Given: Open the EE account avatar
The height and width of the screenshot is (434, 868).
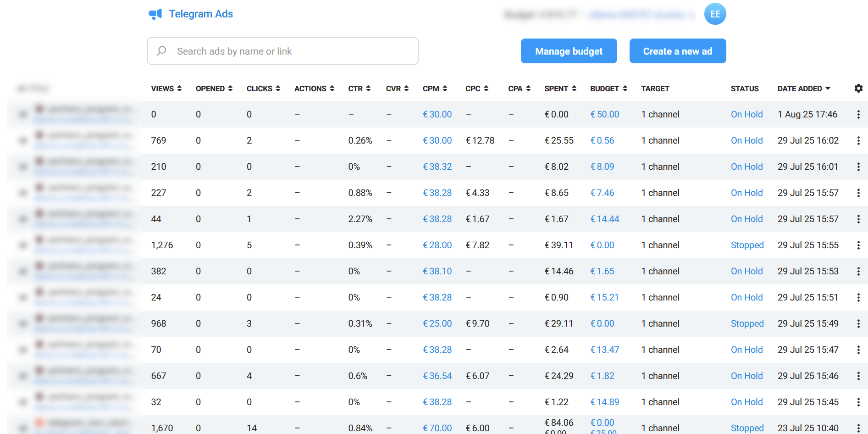Looking at the screenshot, I should (715, 14).
